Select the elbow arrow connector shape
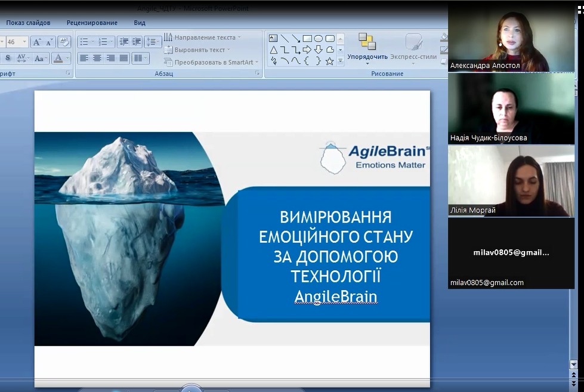 pyautogui.click(x=296, y=50)
